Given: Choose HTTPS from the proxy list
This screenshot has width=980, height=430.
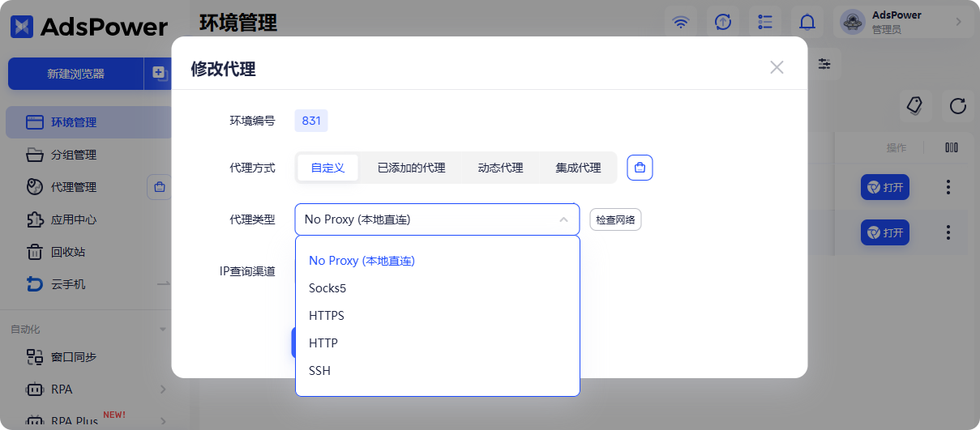Looking at the screenshot, I should [438, 316].
